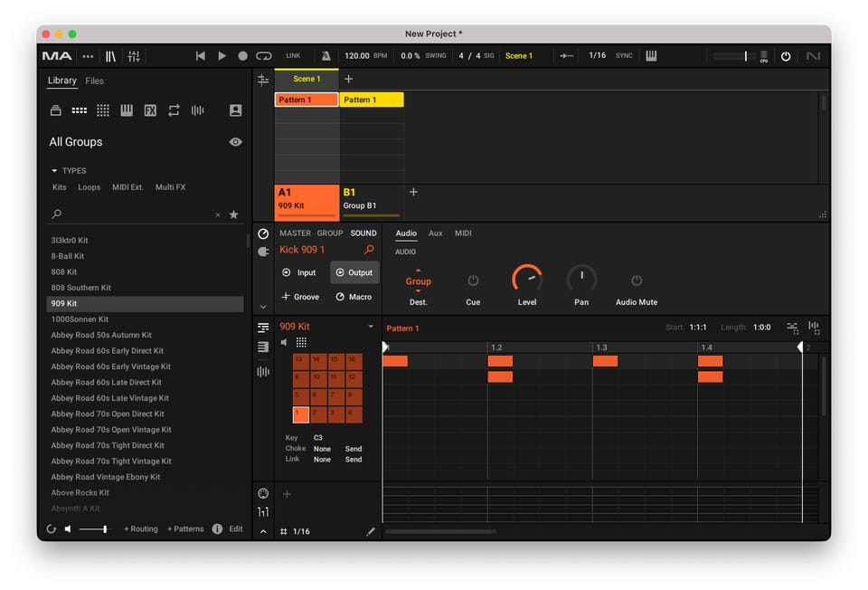
Task: Click the favorites star icon
Action: point(234,214)
